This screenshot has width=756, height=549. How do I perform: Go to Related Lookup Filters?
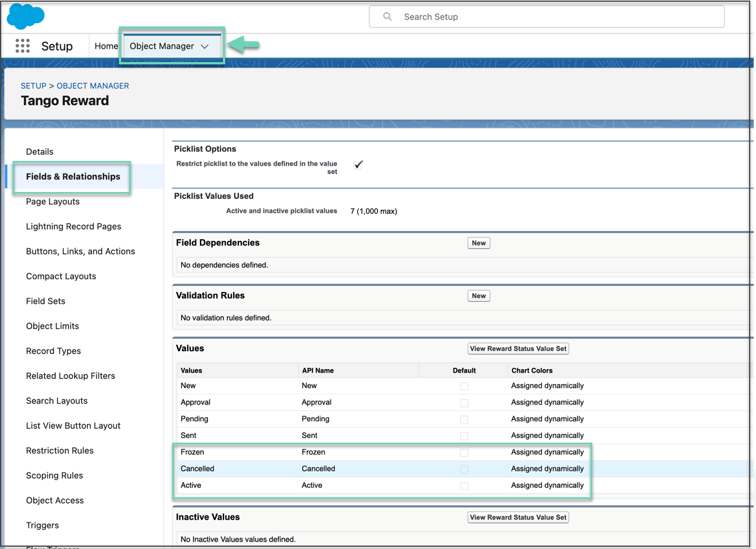tap(71, 376)
